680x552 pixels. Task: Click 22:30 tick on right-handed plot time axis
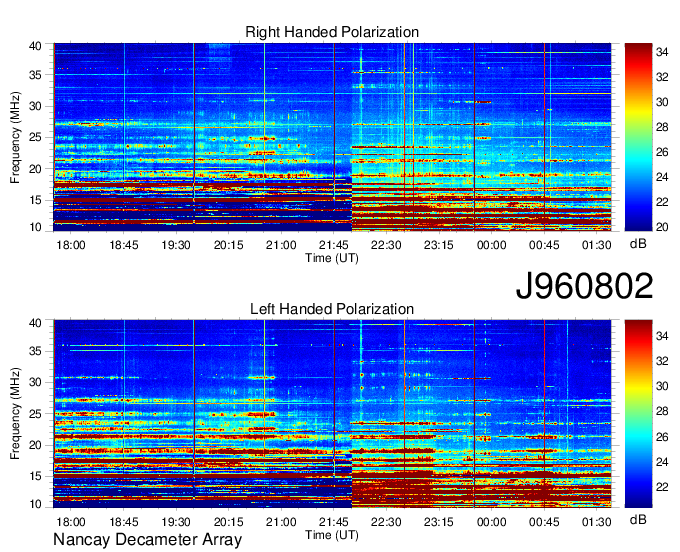coord(386,245)
